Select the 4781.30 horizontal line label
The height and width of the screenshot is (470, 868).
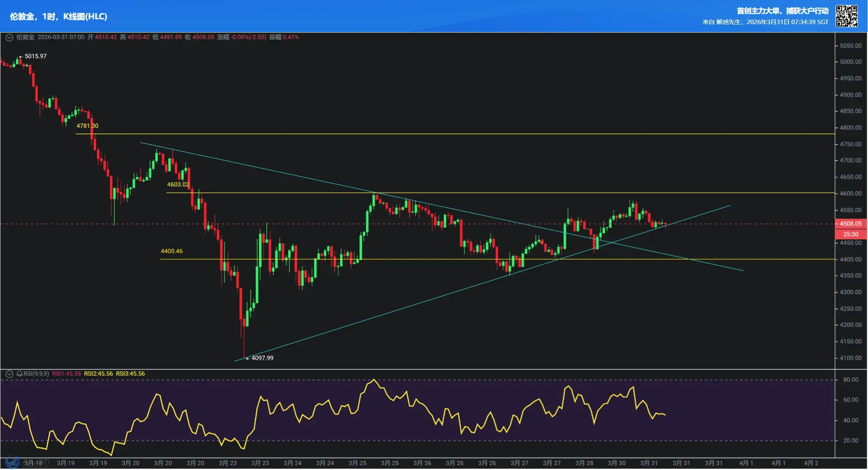[x=87, y=126]
